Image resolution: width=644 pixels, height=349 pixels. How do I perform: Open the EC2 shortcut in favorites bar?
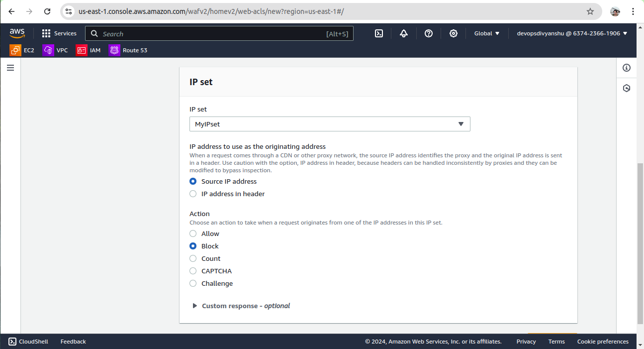tap(22, 50)
